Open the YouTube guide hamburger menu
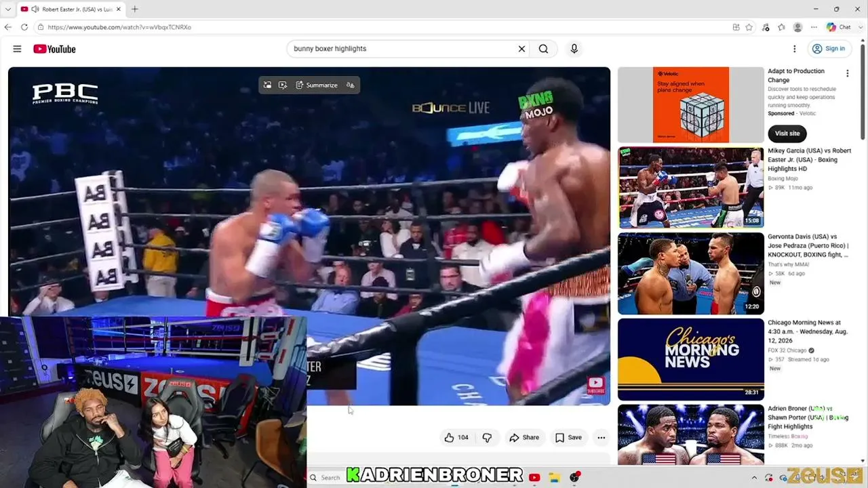Screen dimensions: 868x488 pyautogui.click(x=17, y=49)
